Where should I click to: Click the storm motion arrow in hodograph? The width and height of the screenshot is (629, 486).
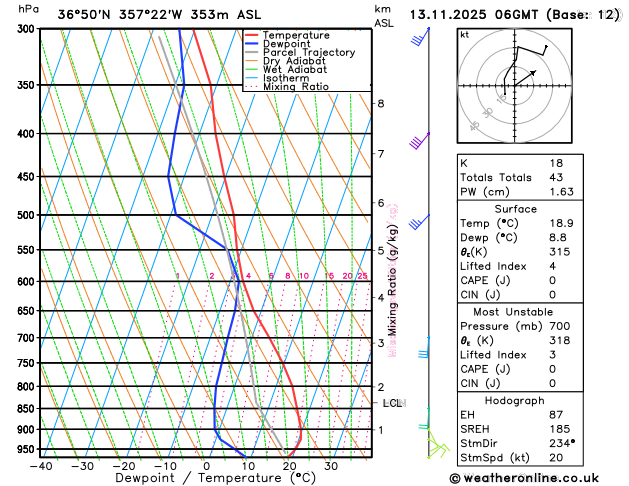(525, 78)
